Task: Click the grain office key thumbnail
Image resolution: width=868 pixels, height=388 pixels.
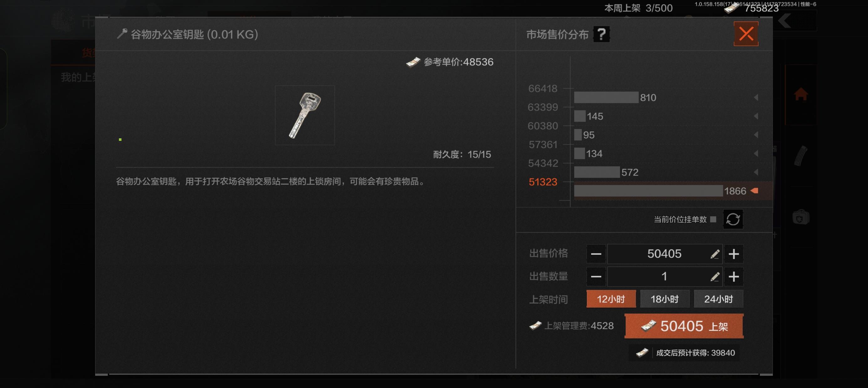Action: click(305, 115)
